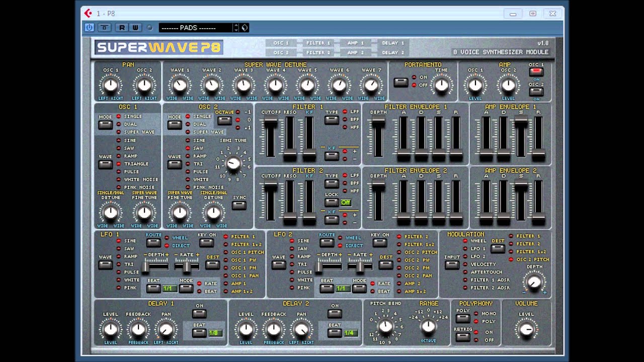Click the Super Wave Detune WAVE 7 knob
Image resolution: width=644 pixels, height=362 pixels.
(x=371, y=84)
